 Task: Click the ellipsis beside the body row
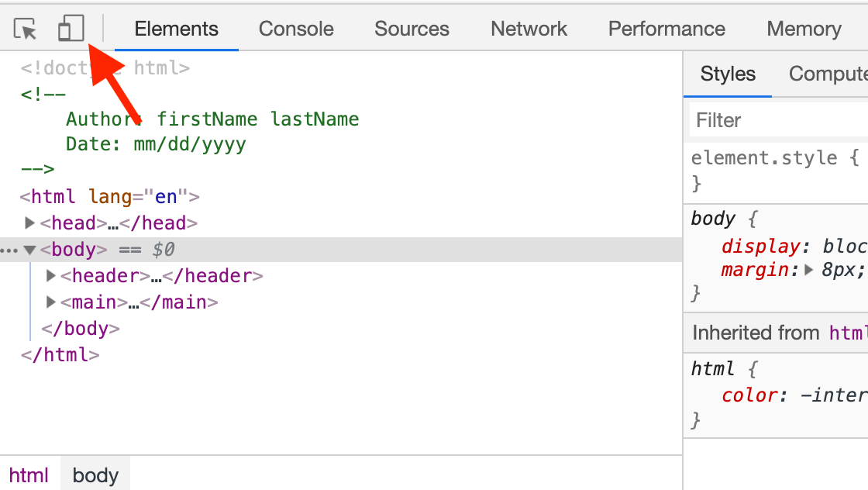pos(9,250)
